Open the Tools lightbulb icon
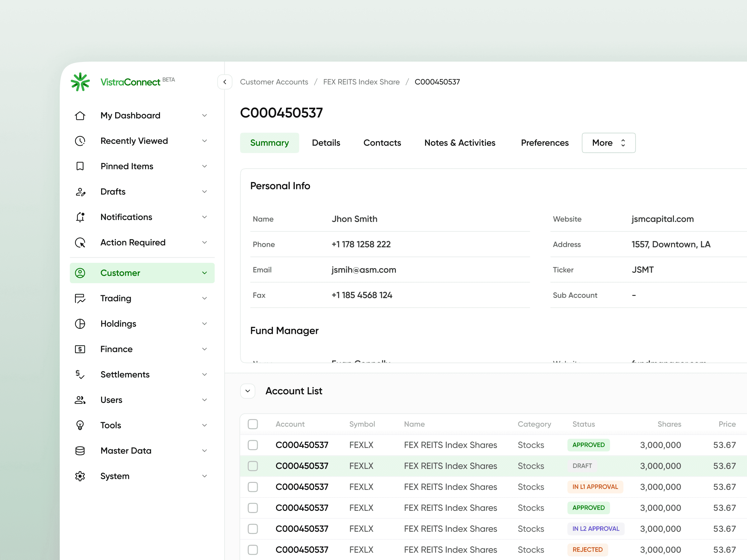The height and width of the screenshot is (560, 747). (80, 425)
